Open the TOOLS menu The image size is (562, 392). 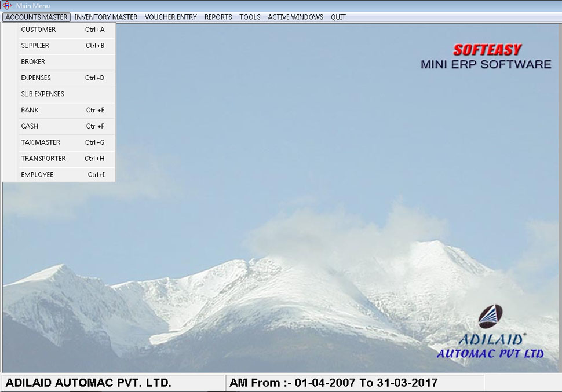click(250, 17)
